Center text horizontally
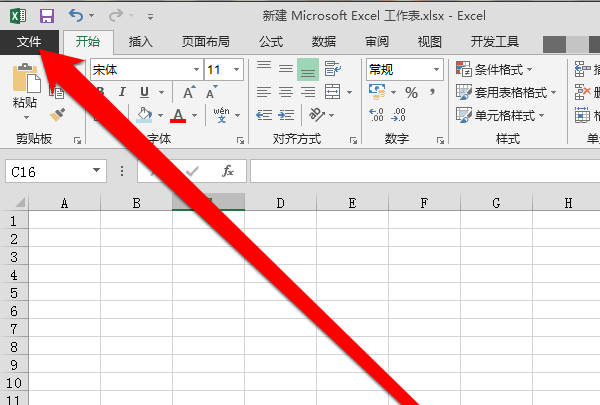Image resolution: width=600 pixels, height=405 pixels. pos(285,92)
